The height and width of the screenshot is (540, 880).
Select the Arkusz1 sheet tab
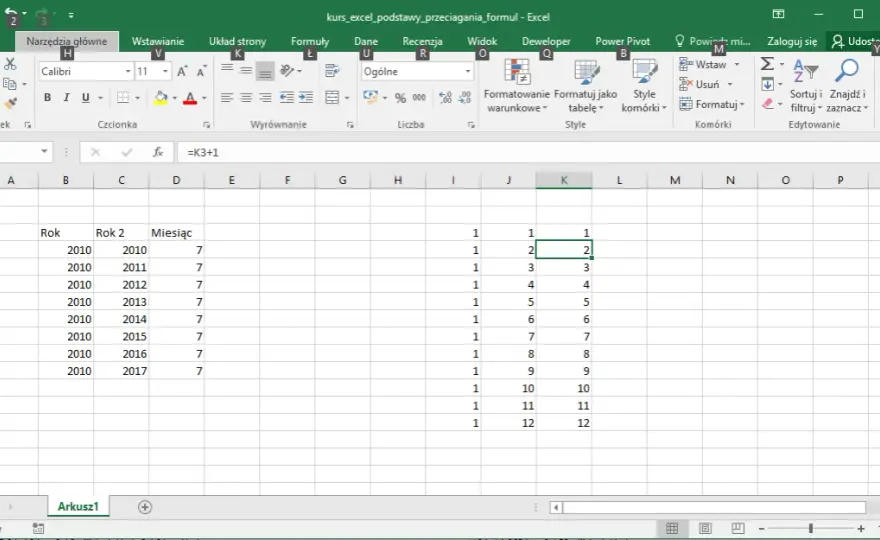click(78, 506)
